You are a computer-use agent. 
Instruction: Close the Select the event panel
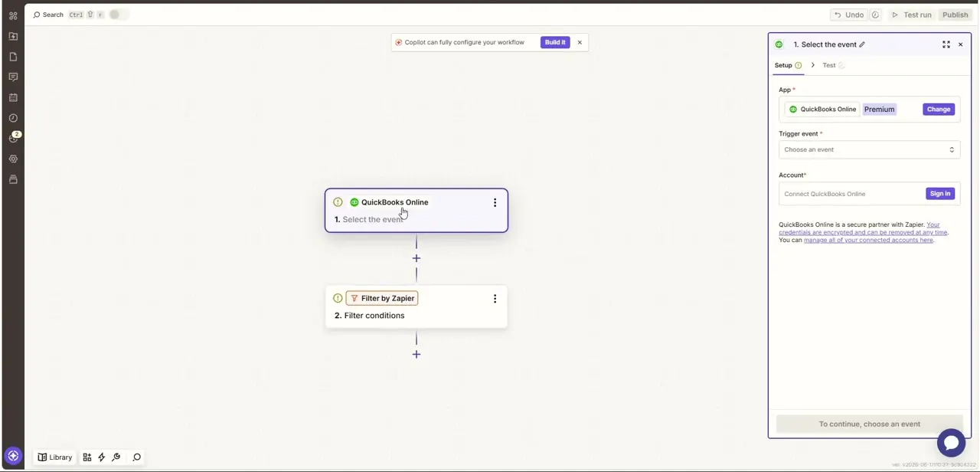961,44
